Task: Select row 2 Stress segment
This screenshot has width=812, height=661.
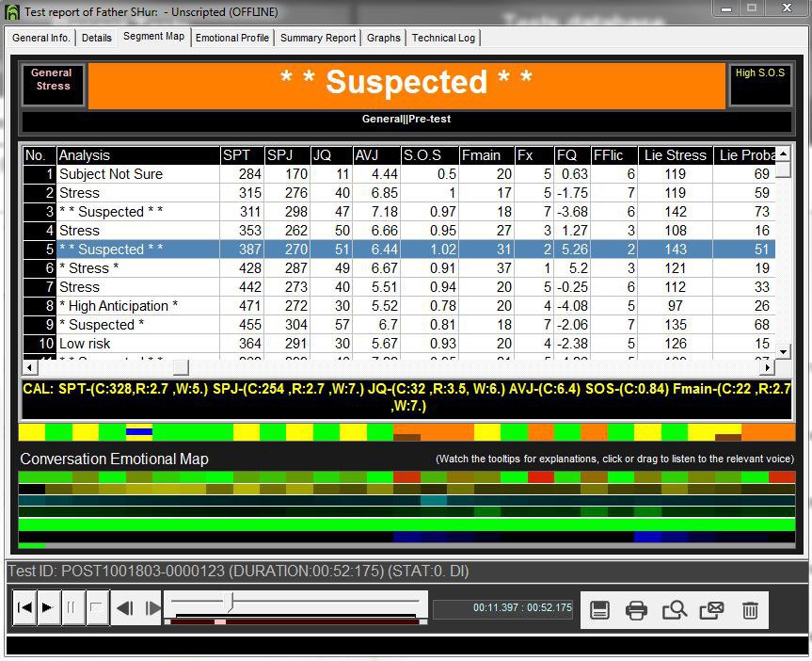Action: (x=399, y=193)
